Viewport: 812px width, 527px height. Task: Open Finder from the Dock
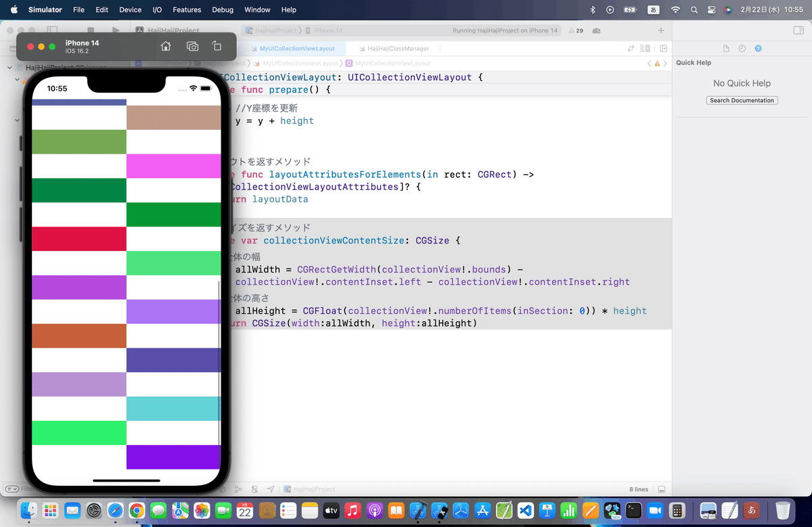pos(28,511)
